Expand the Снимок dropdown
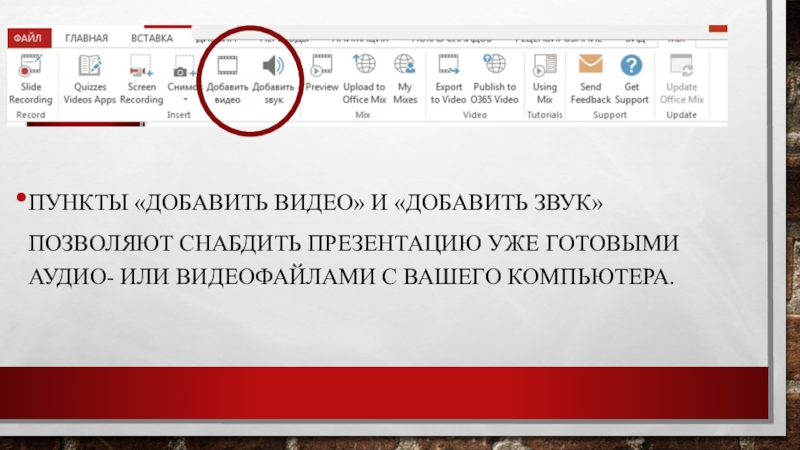This screenshot has height=450, width=800. coord(183,99)
